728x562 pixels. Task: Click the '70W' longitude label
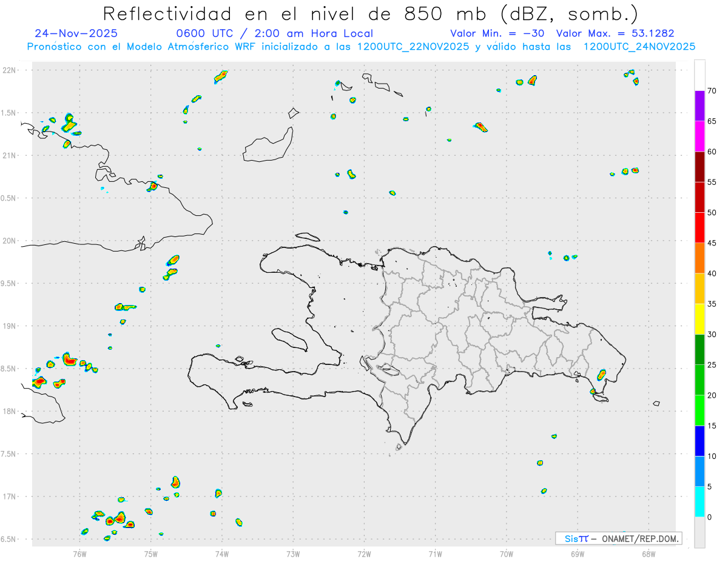tap(507, 554)
